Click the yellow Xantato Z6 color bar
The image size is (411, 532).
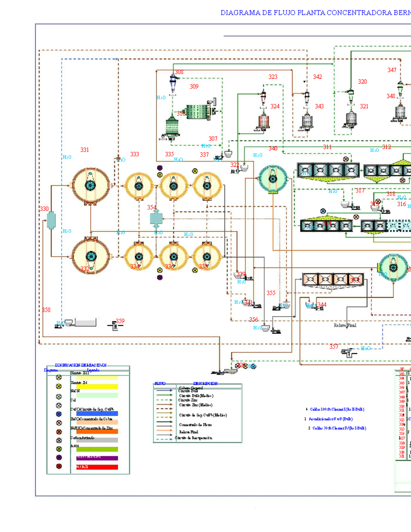[97, 386]
